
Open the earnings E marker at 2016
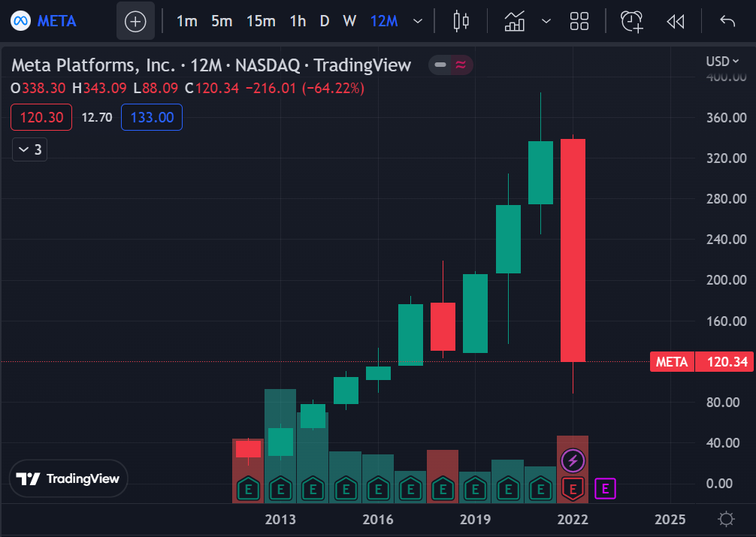tap(378, 490)
